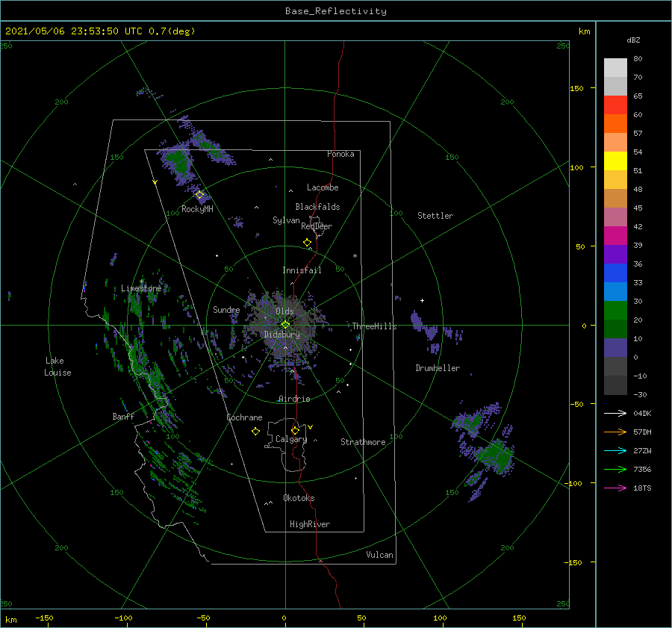Click the 18TS legend text
This screenshot has height=628, width=672.
[x=642, y=488]
